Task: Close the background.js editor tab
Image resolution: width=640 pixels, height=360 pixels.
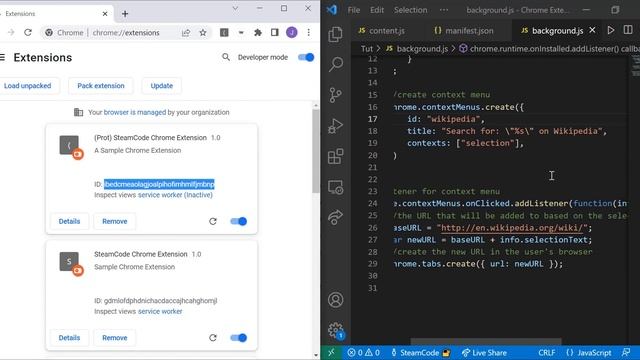Action: pyautogui.click(x=592, y=30)
